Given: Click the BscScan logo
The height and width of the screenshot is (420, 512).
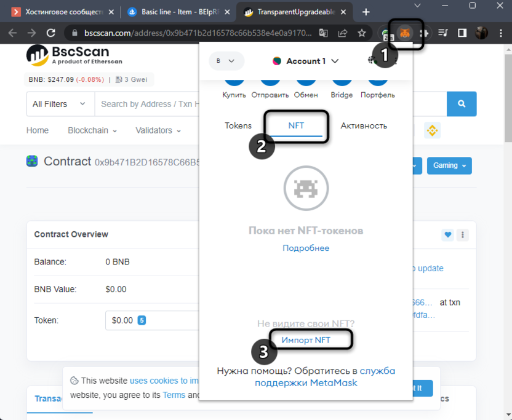Looking at the screenshot, I should coord(74,55).
